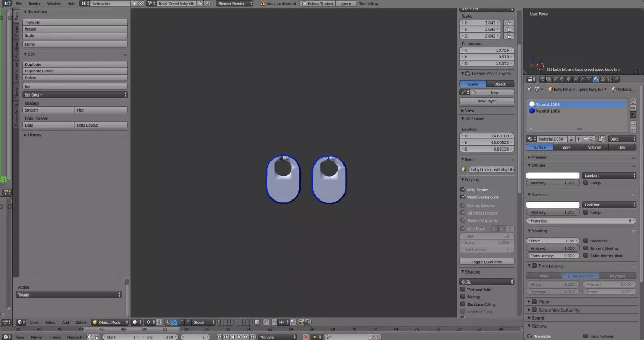Open the Global orientation dropdown
The image size is (644, 340).
click(x=203, y=322)
